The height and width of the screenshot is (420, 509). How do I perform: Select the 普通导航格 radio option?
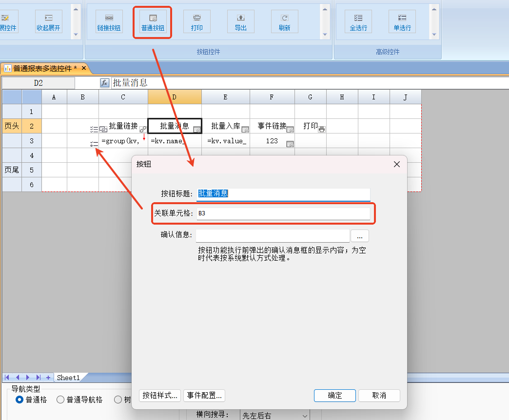tap(61, 400)
